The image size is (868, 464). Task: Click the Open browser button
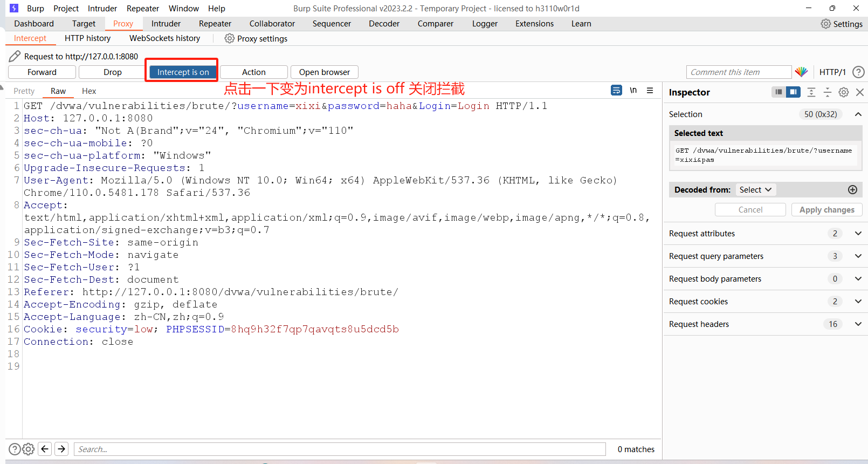(325, 72)
